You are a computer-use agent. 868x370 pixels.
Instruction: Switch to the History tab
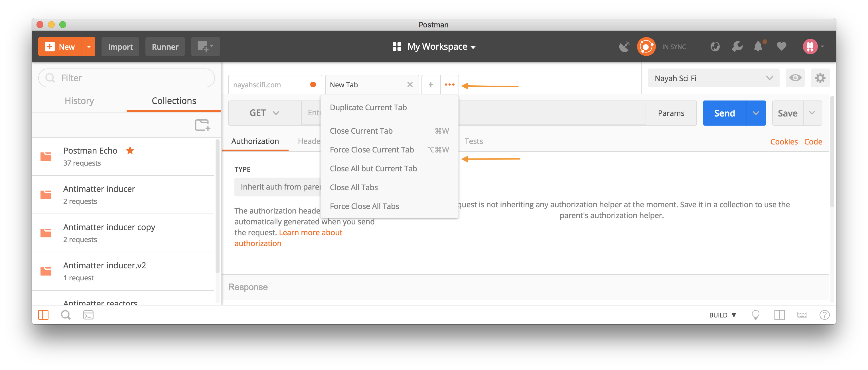[79, 101]
